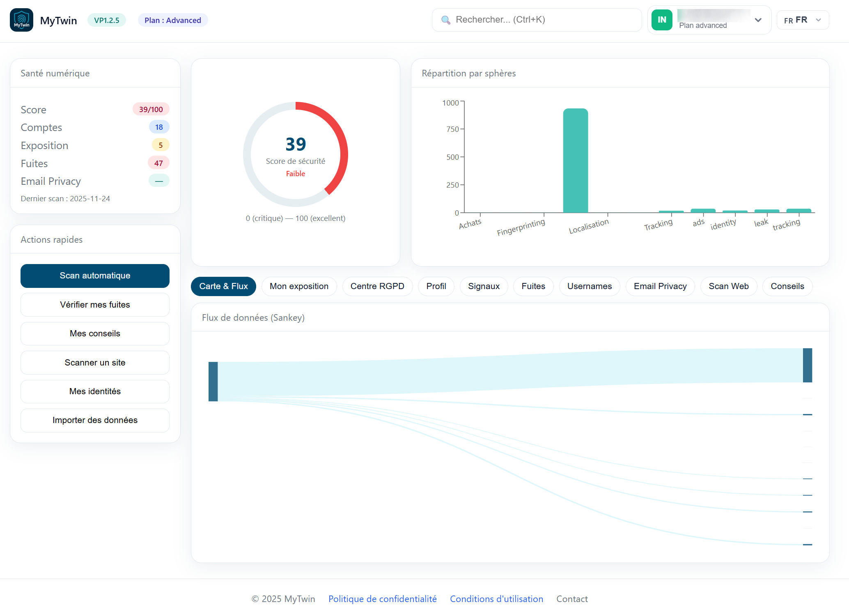849x616 pixels.
Task: Click the Fuites count badge showing 47
Action: (158, 163)
